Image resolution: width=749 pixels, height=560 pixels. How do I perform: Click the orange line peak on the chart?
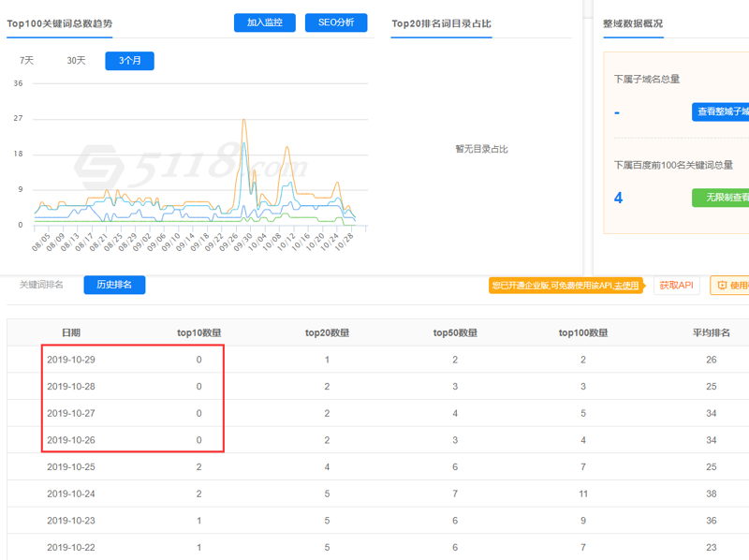pyautogui.click(x=244, y=120)
